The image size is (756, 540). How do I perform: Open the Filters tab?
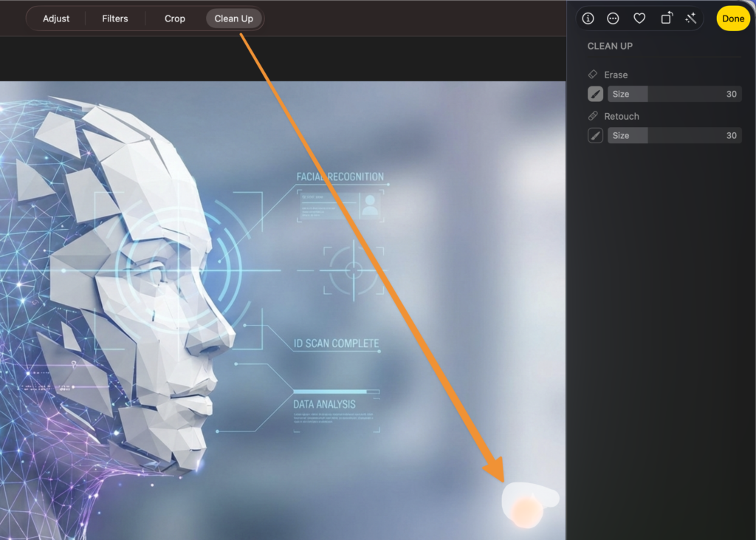pyautogui.click(x=115, y=18)
